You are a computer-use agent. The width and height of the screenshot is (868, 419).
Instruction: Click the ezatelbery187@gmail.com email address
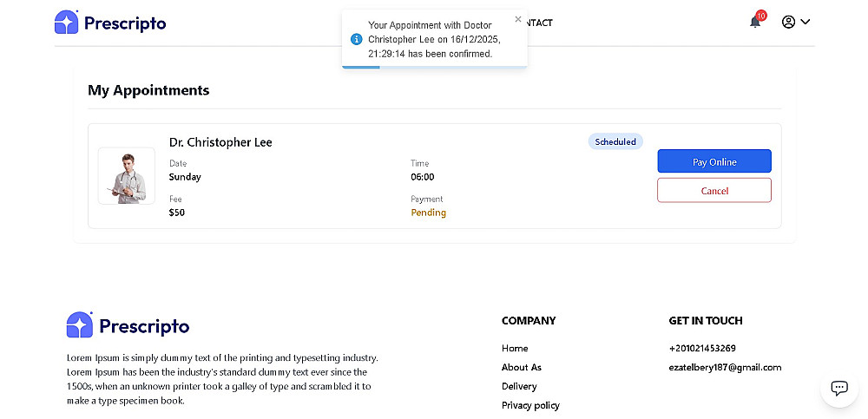(x=725, y=367)
